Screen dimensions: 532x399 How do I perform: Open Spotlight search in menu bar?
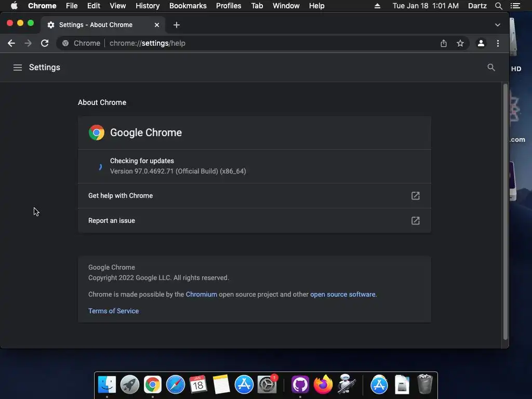click(x=498, y=6)
